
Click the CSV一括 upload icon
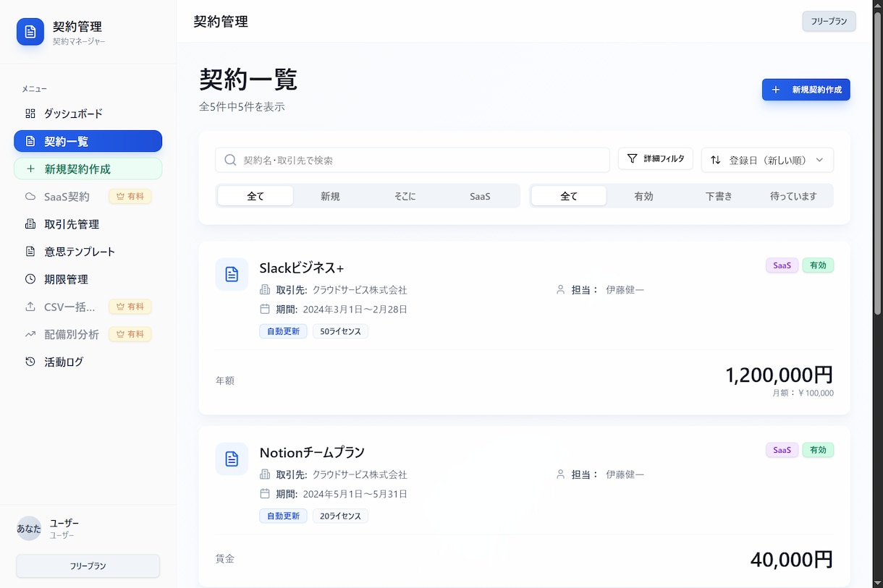(30, 307)
